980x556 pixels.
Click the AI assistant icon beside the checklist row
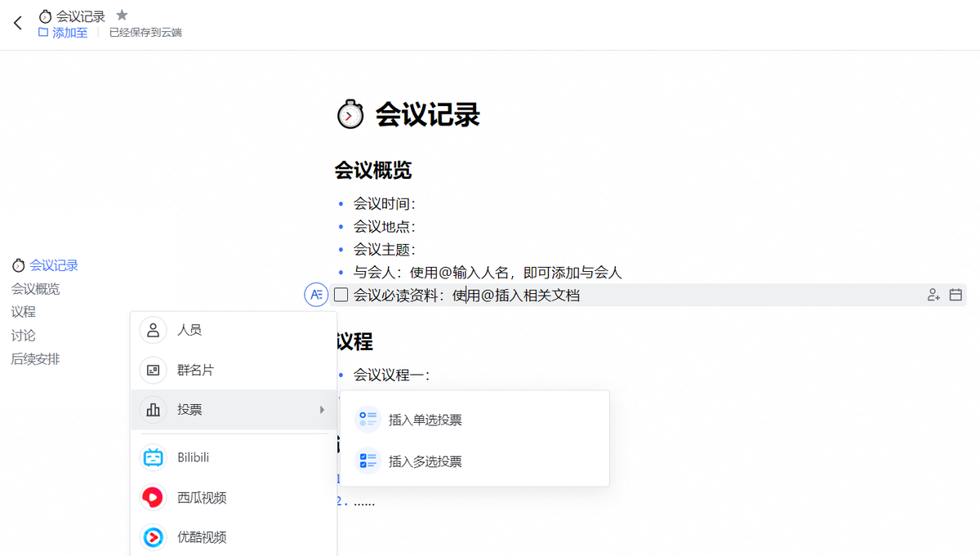(x=316, y=295)
